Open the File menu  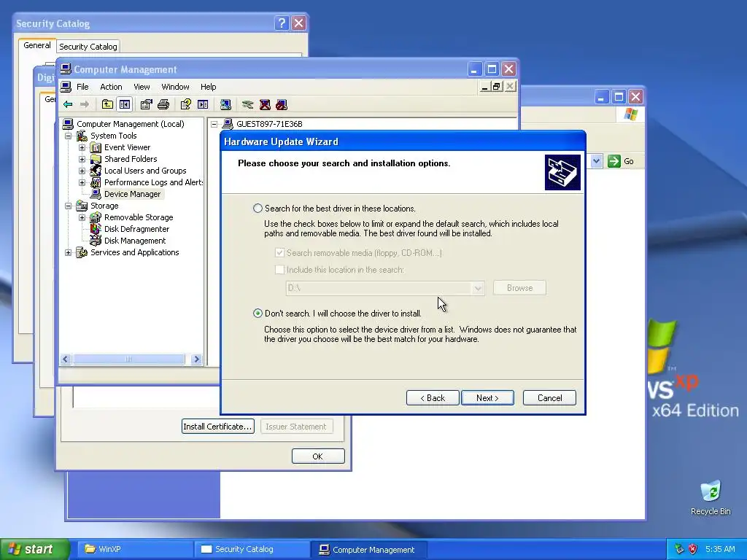pyautogui.click(x=82, y=87)
